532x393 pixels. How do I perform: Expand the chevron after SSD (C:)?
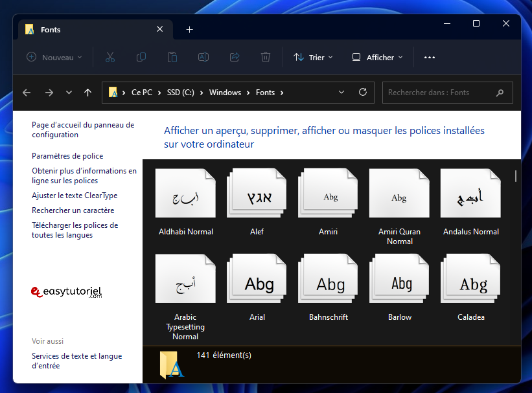pyautogui.click(x=202, y=93)
